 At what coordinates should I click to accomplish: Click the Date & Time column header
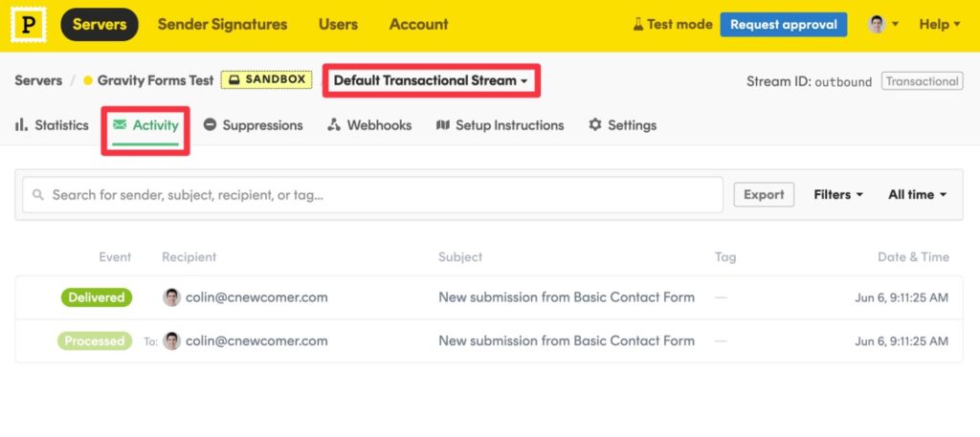coord(913,257)
